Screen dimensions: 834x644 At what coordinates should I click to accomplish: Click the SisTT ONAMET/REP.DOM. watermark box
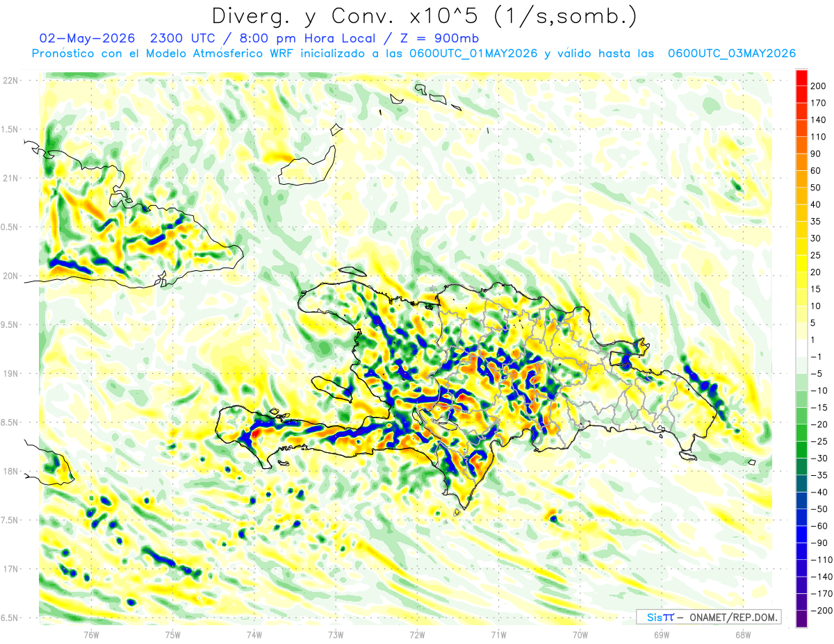tap(708, 617)
